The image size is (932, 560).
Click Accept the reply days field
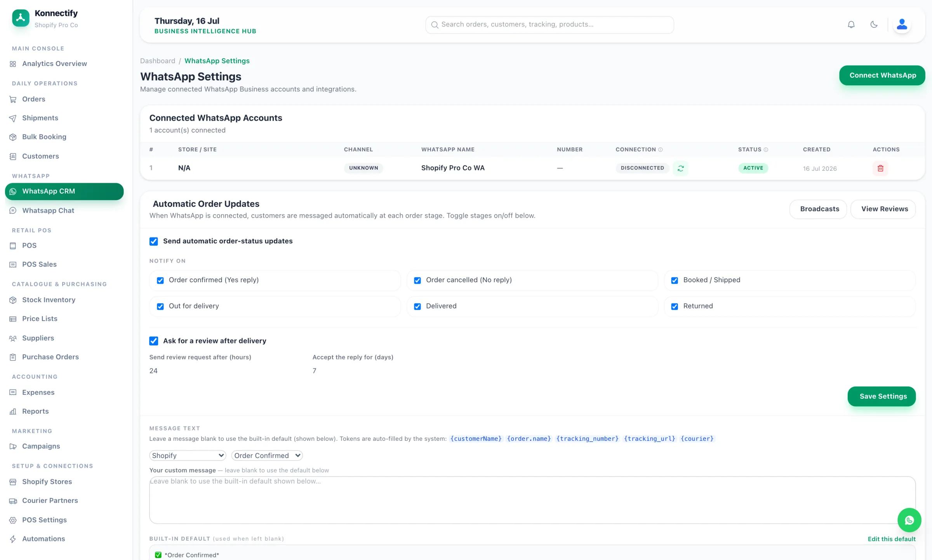(x=388, y=371)
